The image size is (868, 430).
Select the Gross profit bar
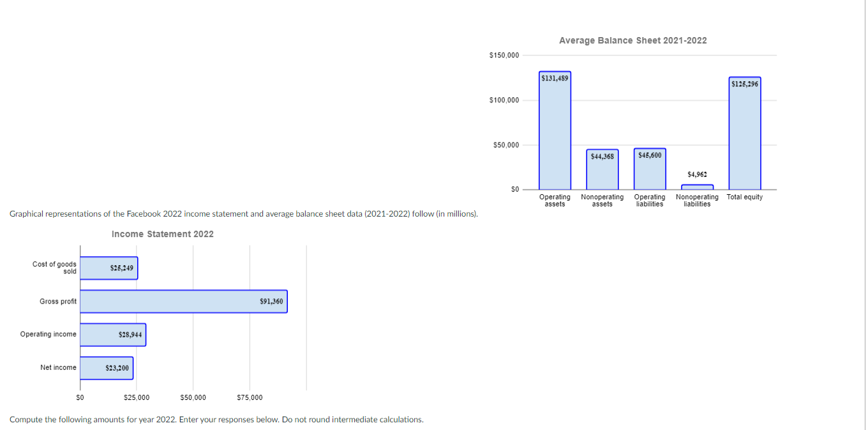click(x=183, y=301)
